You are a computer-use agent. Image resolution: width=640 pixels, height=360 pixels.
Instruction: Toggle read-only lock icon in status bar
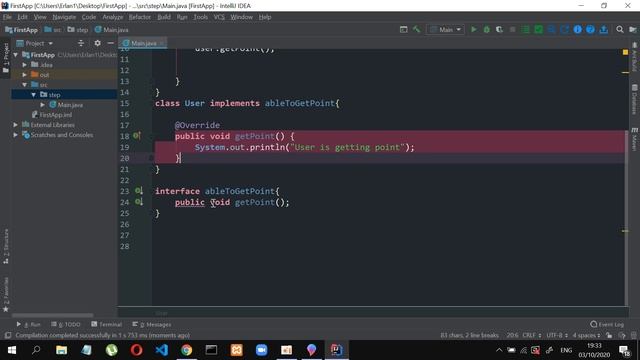609,335
